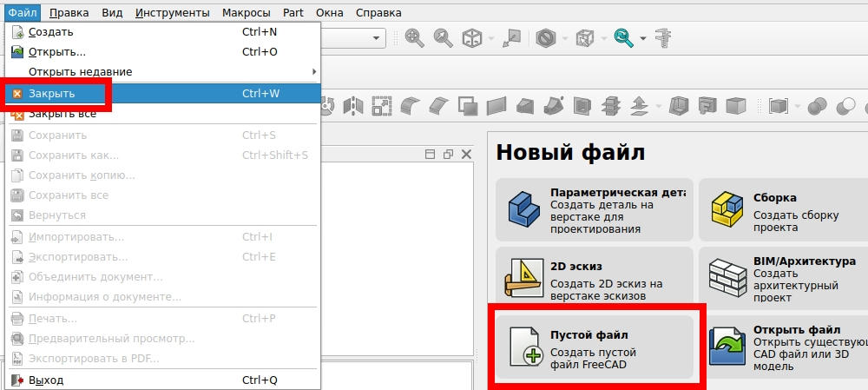Open the Measure caliper tool
The height and width of the screenshot is (390, 868).
coord(662,38)
